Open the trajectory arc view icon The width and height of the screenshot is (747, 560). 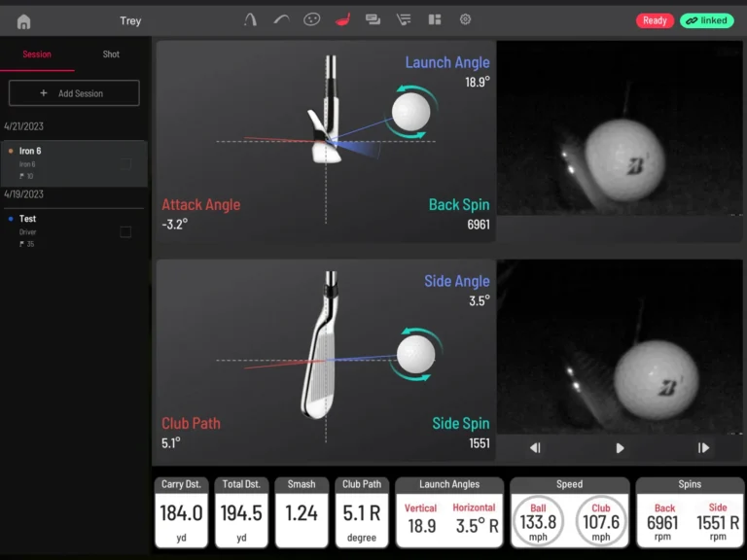click(250, 19)
